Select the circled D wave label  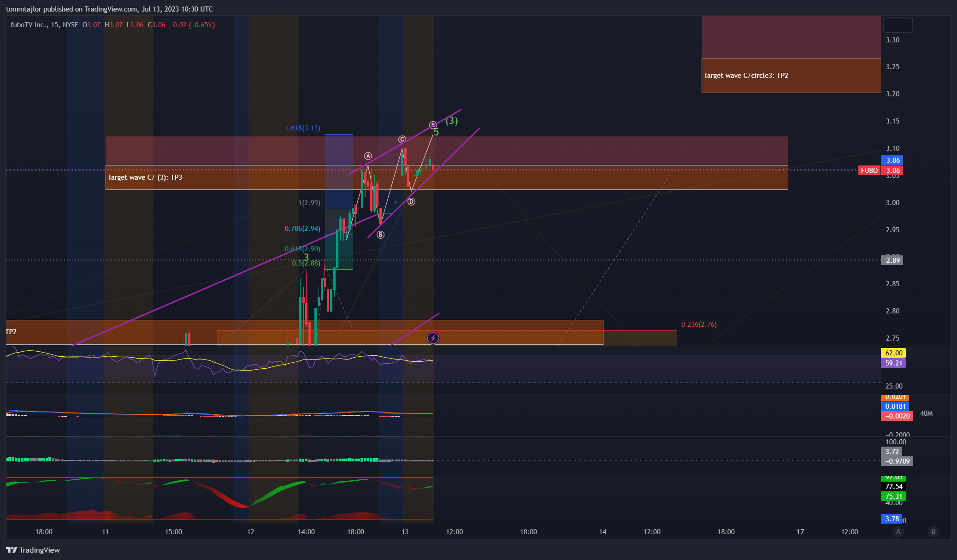(411, 201)
